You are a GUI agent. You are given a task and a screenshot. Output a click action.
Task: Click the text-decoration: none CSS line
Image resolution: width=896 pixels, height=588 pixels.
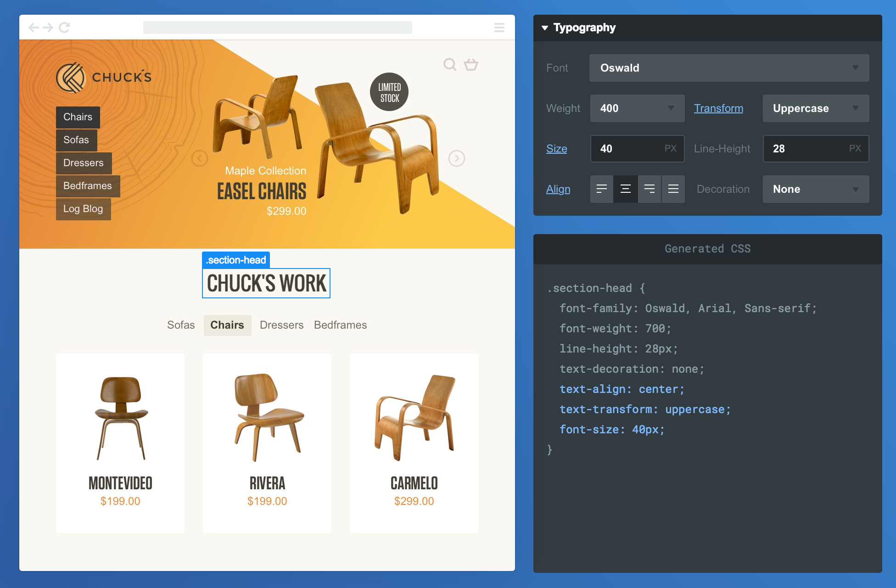click(x=632, y=369)
